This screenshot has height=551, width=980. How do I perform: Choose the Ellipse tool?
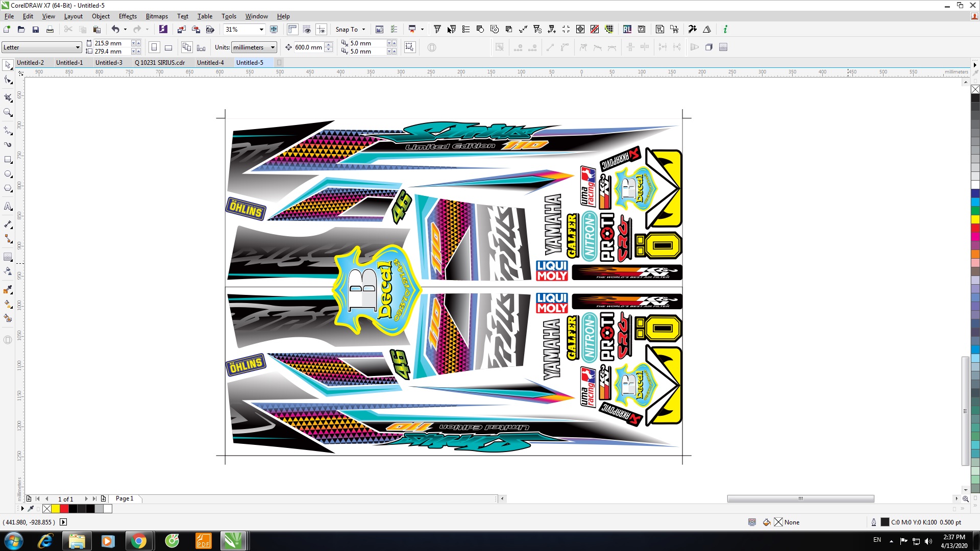click(x=8, y=174)
